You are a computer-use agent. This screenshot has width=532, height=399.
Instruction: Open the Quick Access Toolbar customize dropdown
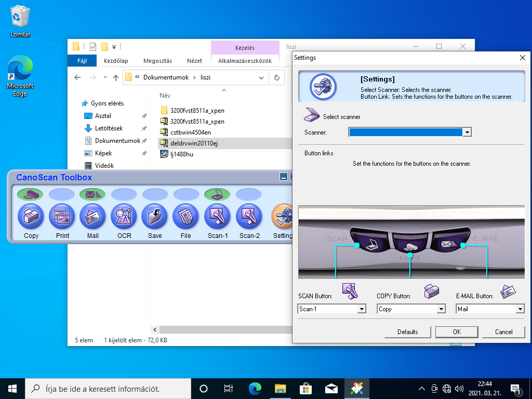click(114, 47)
